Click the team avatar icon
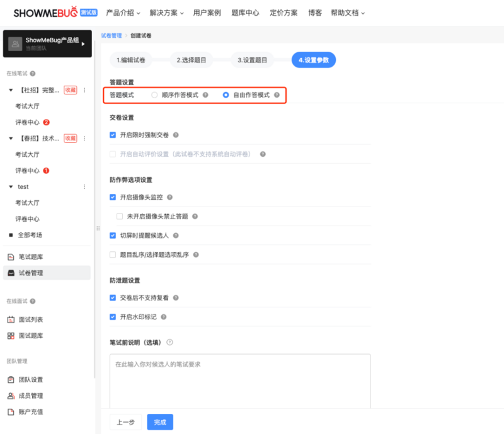Viewport: 504px width, 434px height. [15, 44]
